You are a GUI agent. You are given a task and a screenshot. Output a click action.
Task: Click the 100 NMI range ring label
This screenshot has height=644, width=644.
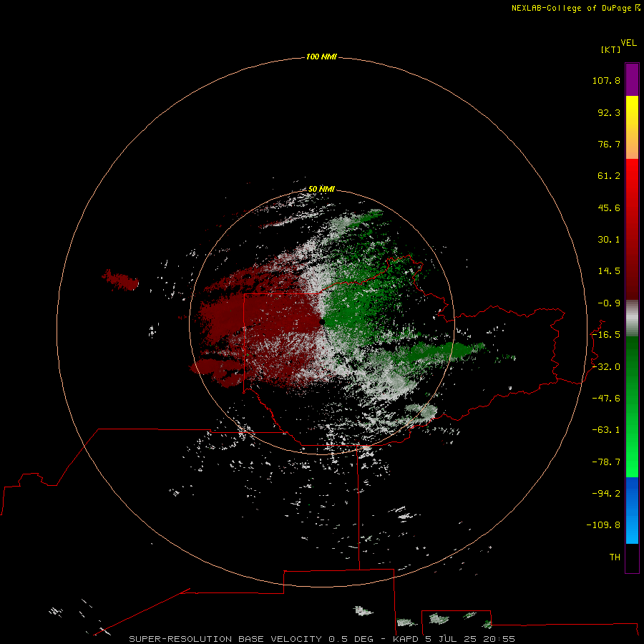(321, 57)
